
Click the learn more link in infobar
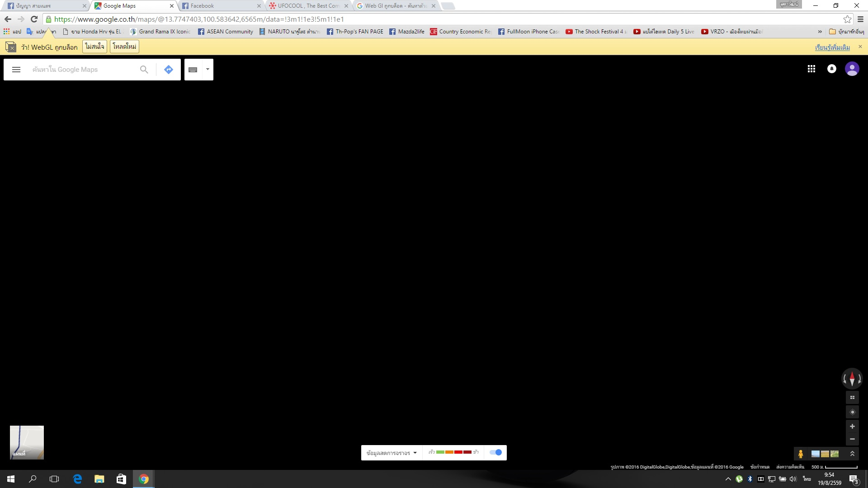[832, 47]
